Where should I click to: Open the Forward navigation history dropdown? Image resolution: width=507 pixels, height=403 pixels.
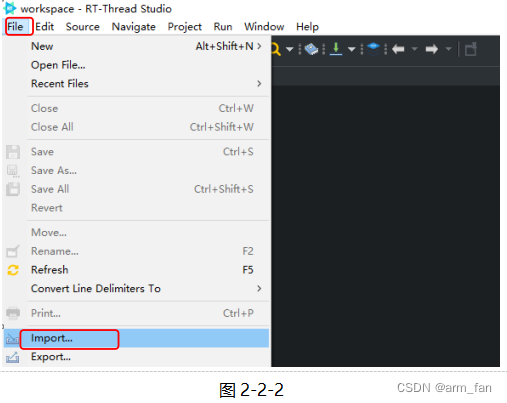[448, 49]
